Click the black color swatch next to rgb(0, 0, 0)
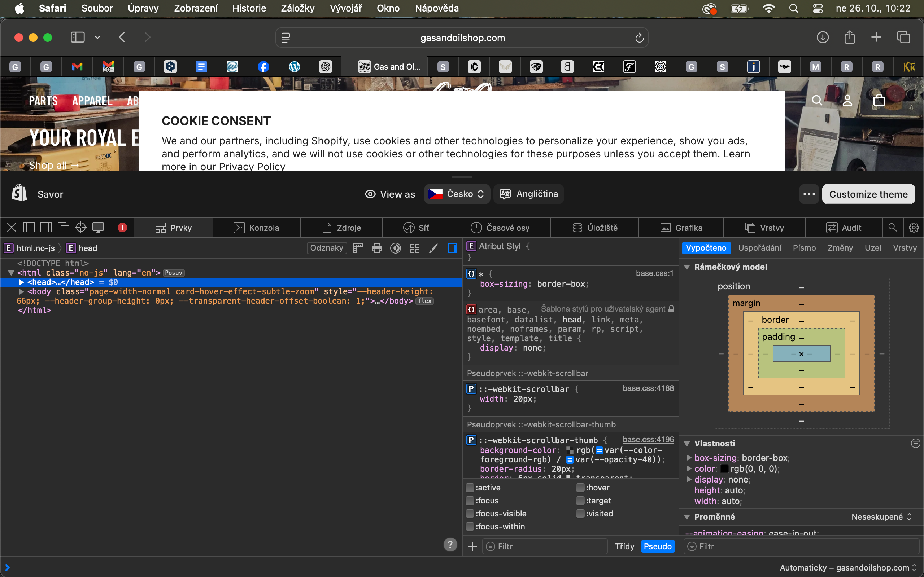924x577 pixels. (724, 469)
